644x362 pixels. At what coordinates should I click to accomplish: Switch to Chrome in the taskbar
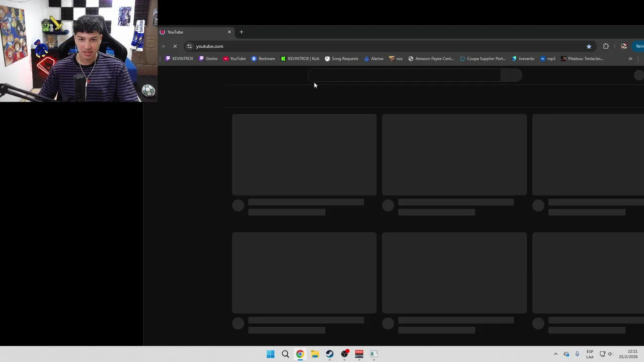(300, 354)
